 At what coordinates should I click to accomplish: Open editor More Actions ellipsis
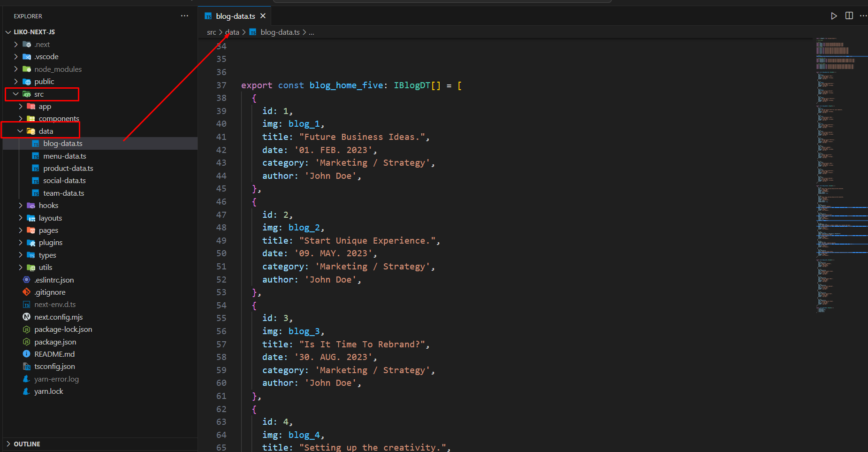click(863, 16)
